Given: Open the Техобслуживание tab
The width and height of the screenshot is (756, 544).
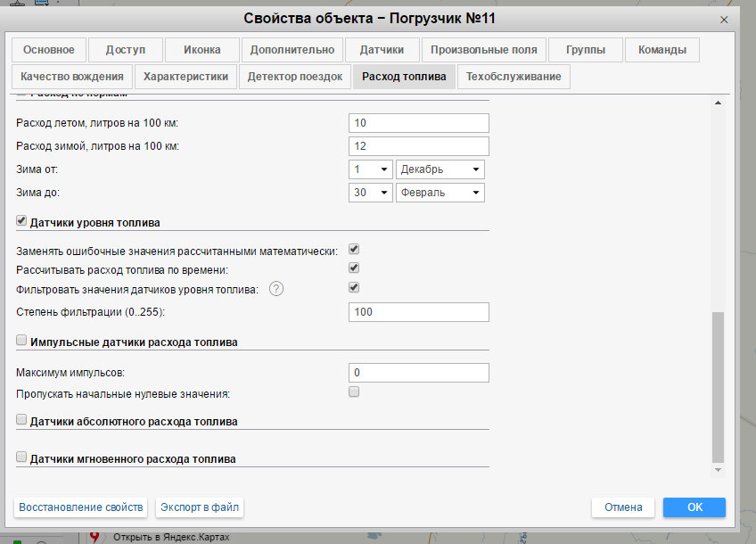Looking at the screenshot, I should click(x=513, y=77).
